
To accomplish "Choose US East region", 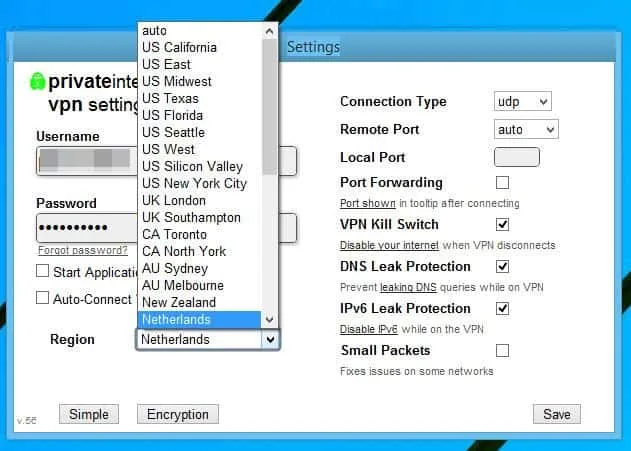I will (x=200, y=64).
